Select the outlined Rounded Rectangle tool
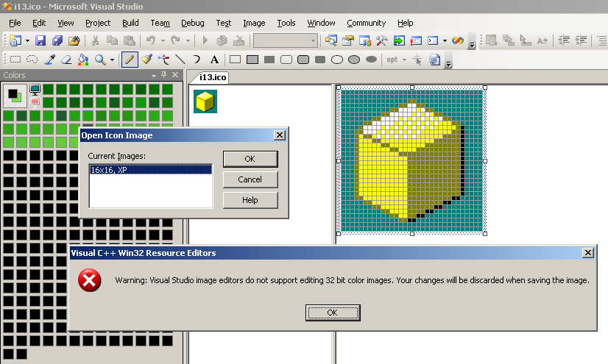Image resolution: width=608 pixels, height=364 pixels. [286, 60]
